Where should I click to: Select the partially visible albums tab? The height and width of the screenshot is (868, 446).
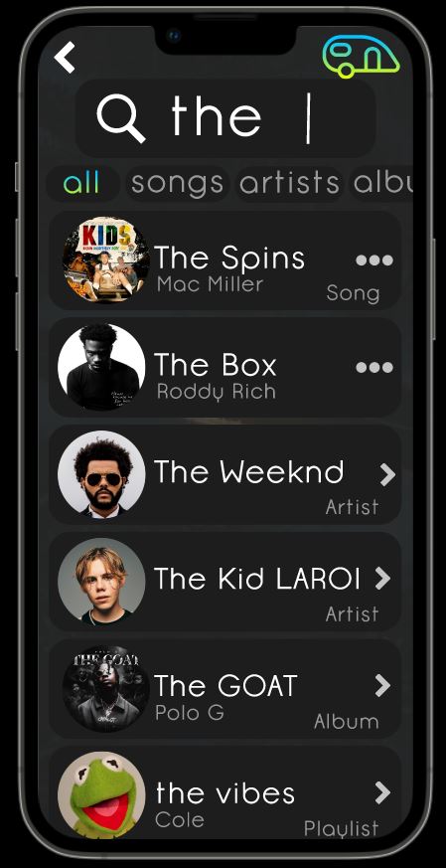pyautogui.click(x=382, y=183)
